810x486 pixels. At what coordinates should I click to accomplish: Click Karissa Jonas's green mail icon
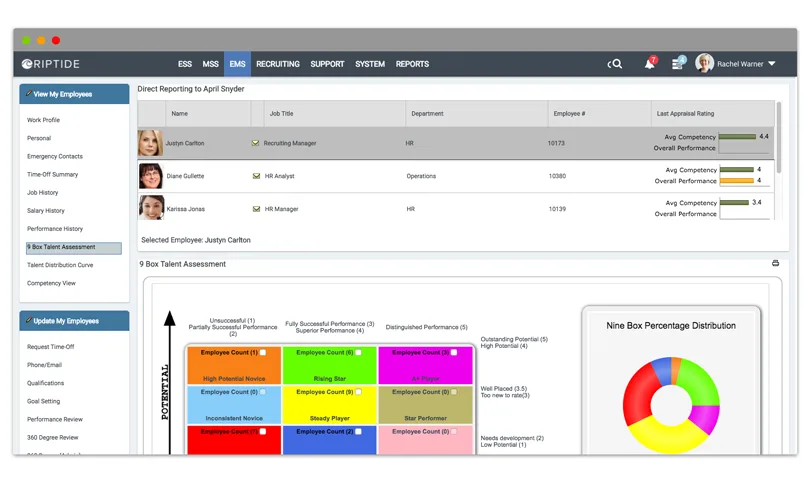tap(256, 209)
